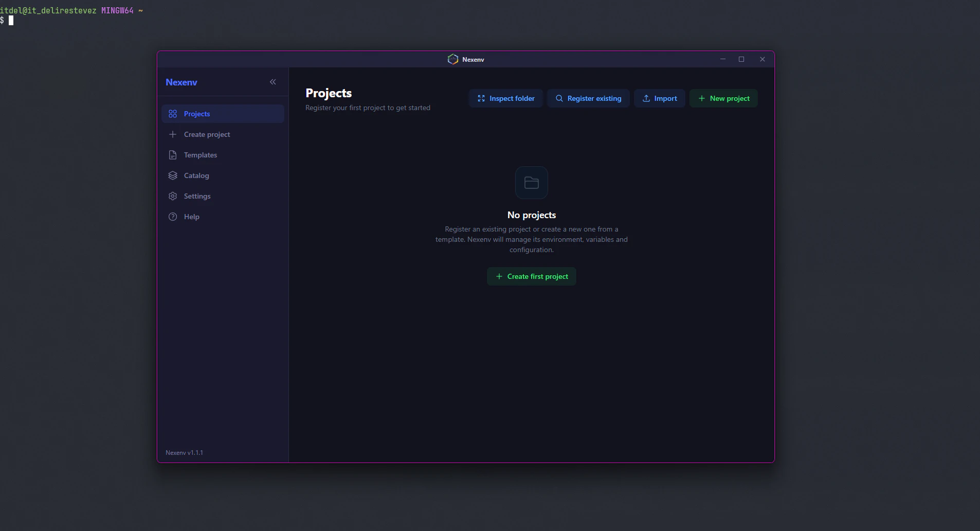
Task: Open the Help page
Action: [x=223, y=217]
